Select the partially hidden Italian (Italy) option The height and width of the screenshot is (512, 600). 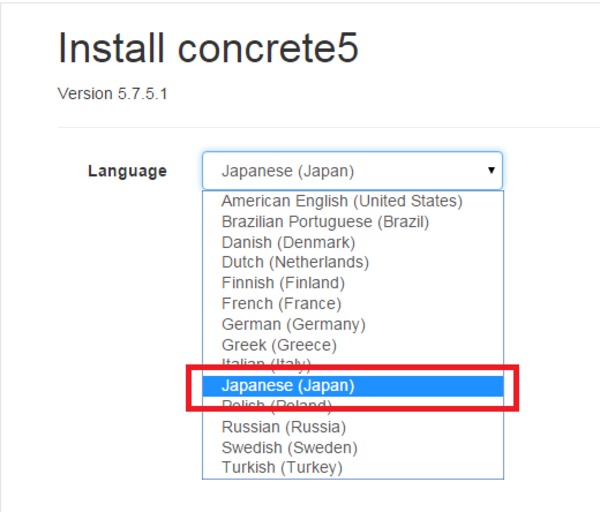(x=352, y=361)
